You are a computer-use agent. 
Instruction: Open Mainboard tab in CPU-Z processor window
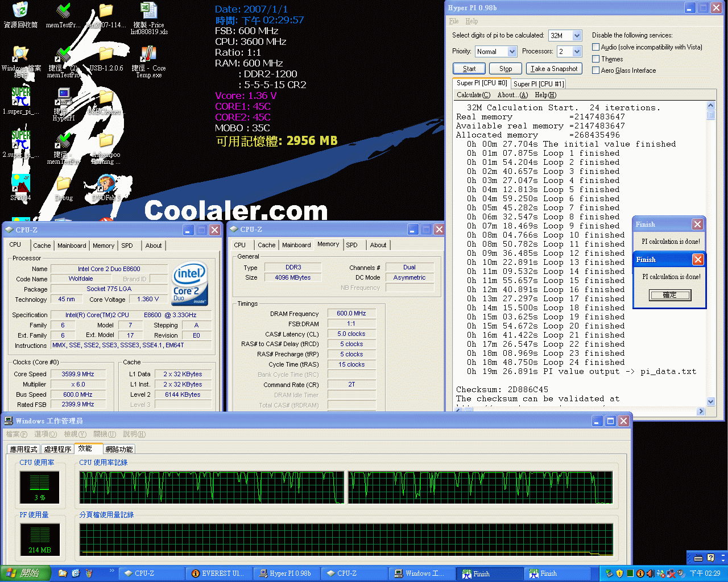[72, 246]
